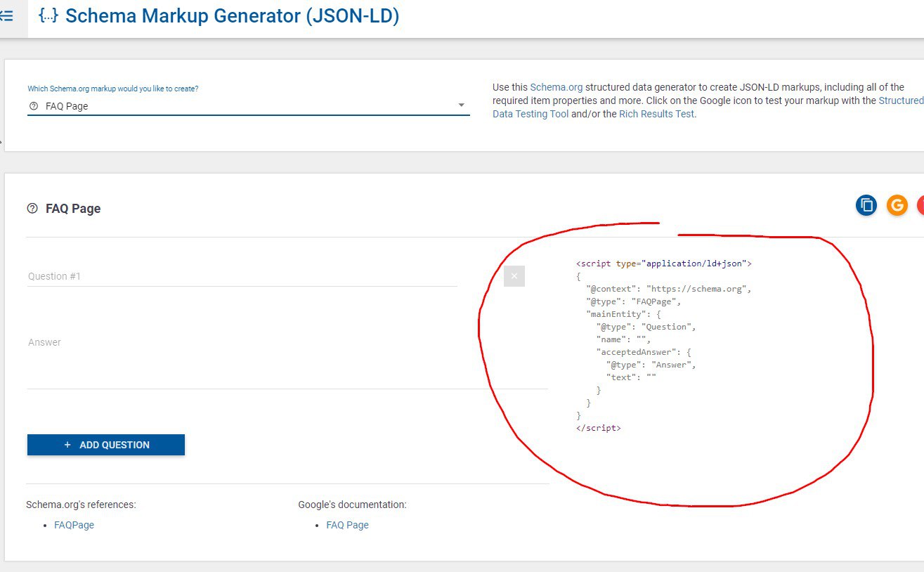Click the "@context" schema.org code line
924x572 pixels.
point(669,289)
